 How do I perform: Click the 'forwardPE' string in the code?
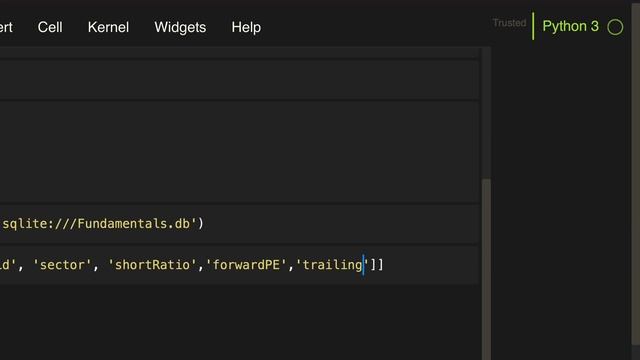[246, 265]
